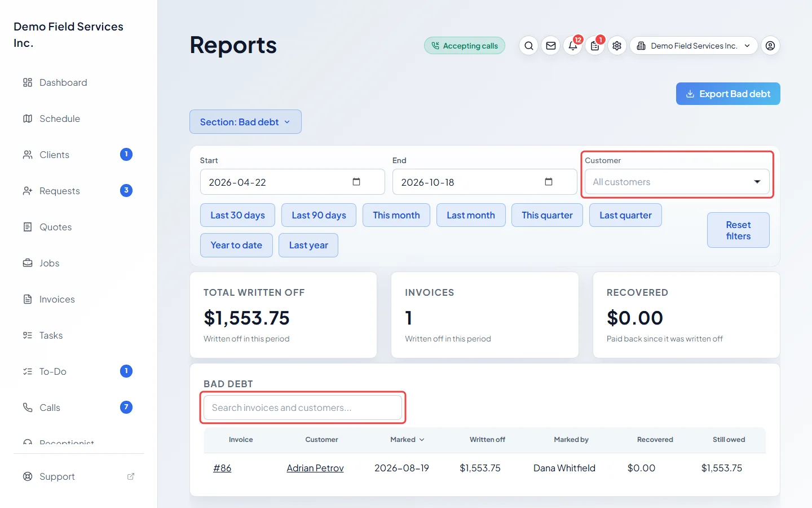Image resolution: width=812 pixels, height=508 pixels.
Task: Open the search icon in header
Action: [528, 46]
